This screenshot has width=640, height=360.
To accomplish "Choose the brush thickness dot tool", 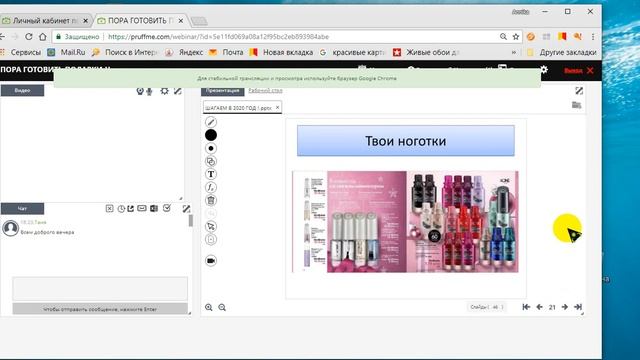I will pyautogui.click(x=211, y=148).
